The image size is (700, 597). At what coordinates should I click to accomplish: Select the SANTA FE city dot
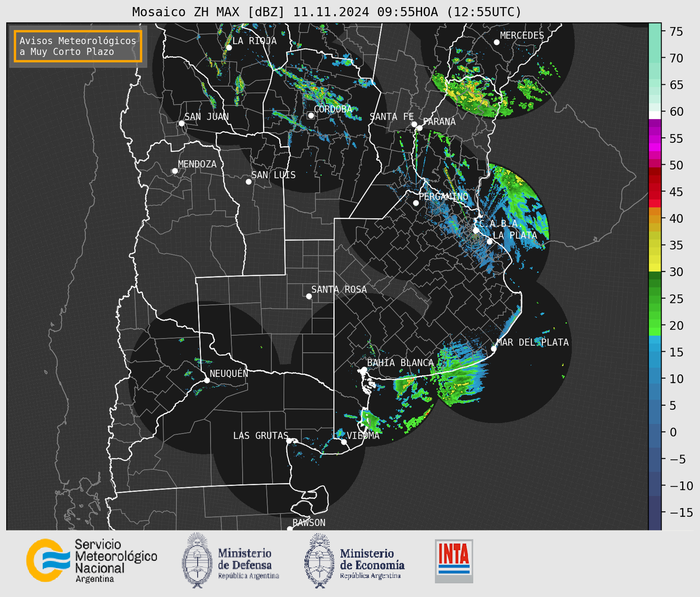[x=414, y=124]
